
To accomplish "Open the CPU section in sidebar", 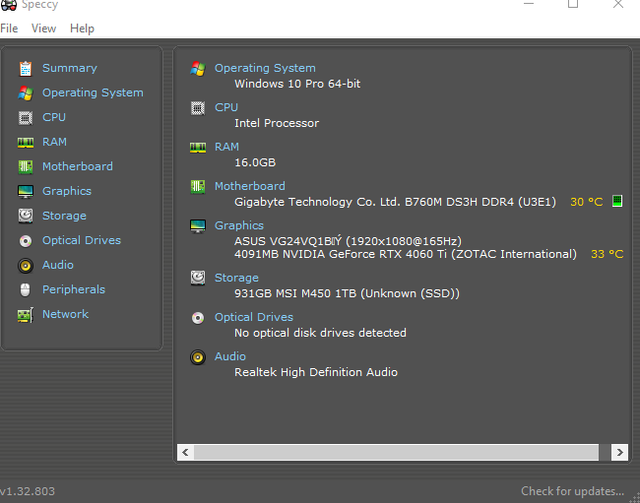I will (54, 117).
